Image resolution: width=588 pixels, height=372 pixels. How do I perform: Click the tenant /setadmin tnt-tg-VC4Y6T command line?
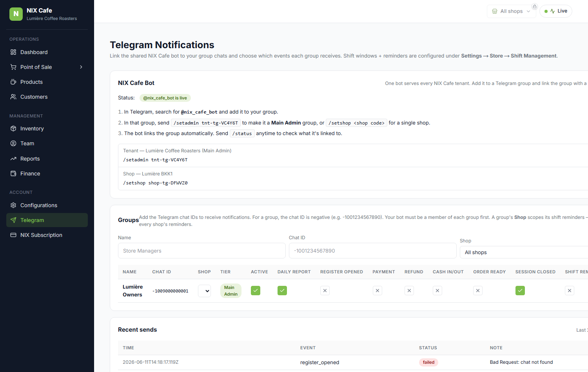click(x=155, y=160)
